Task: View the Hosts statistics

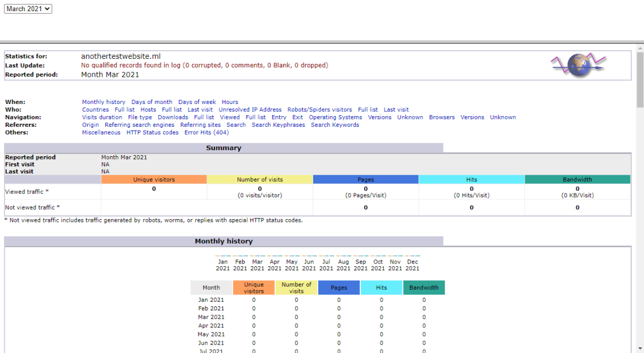Action: [148, 110]
